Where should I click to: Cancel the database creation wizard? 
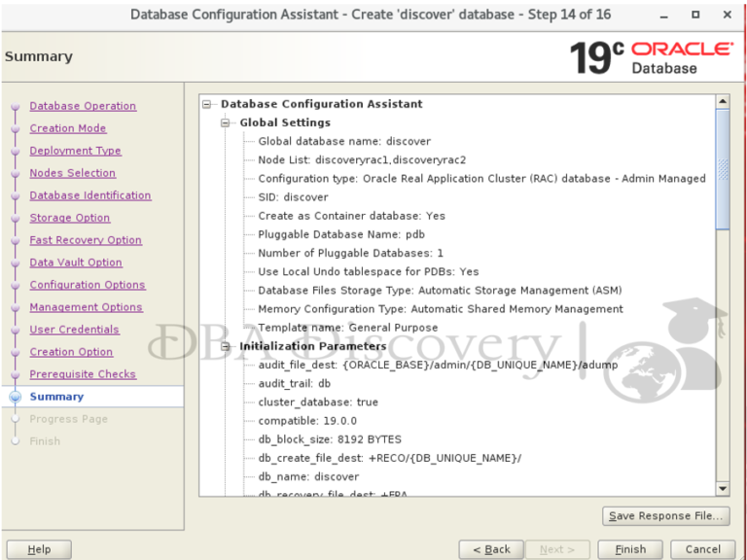coord(702,549)
